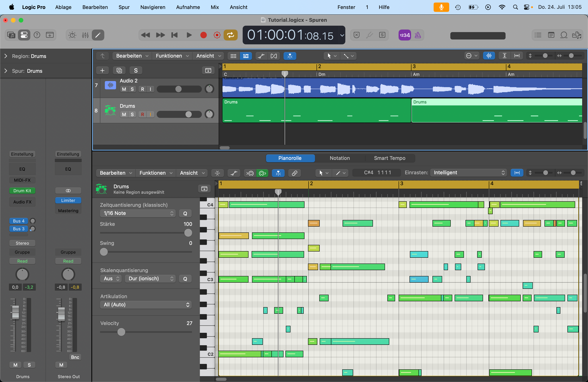Solo the Drums channel strip
The image size is (588, 382).
coord(29,365)
